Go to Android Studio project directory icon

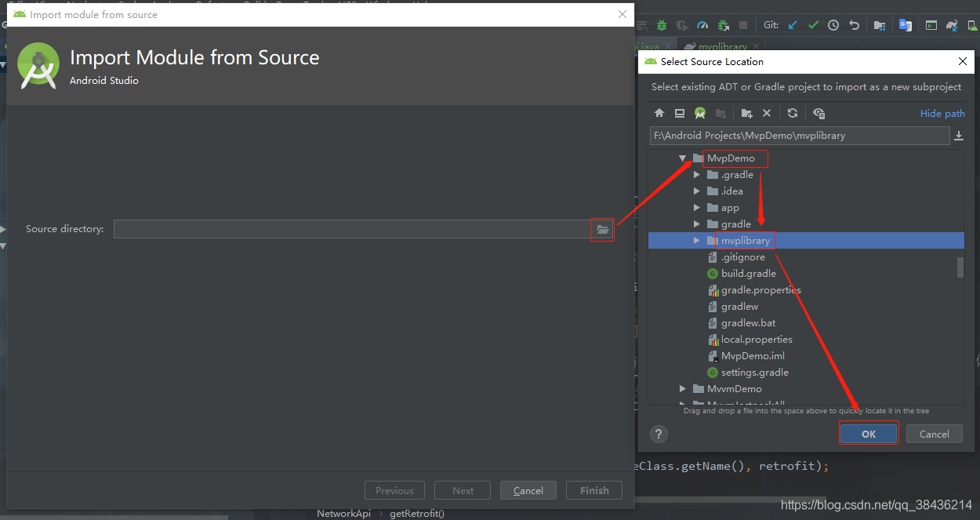700,113
